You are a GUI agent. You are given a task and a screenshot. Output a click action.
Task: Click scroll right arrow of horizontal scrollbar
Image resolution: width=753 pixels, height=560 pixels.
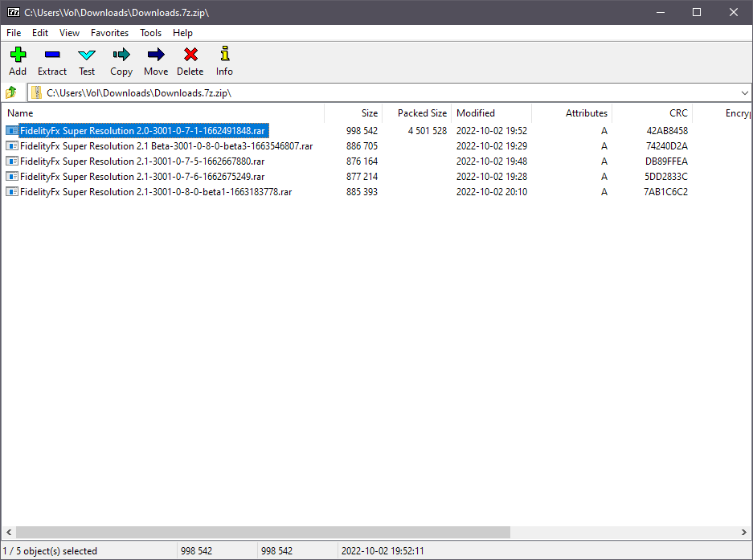click(x=744, y=532)
